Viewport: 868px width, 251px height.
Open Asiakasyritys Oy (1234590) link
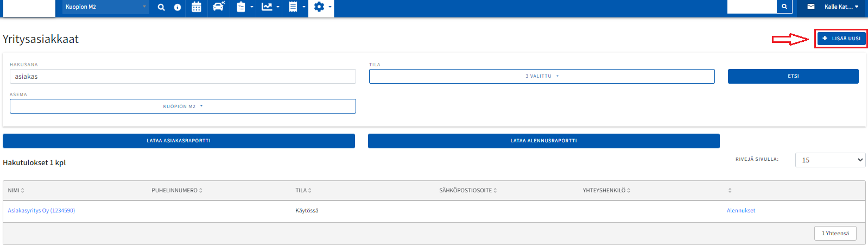coord(41,211)
